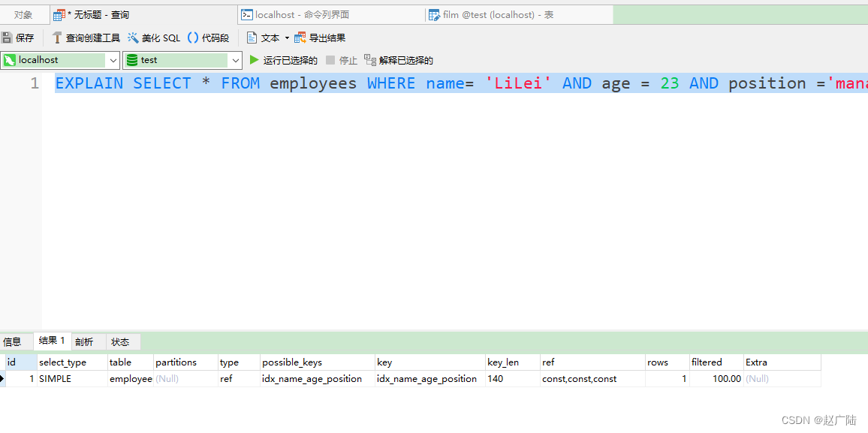Select the const,const,const cell
Screen dimensions: 868x433
[x=592, y=379]
